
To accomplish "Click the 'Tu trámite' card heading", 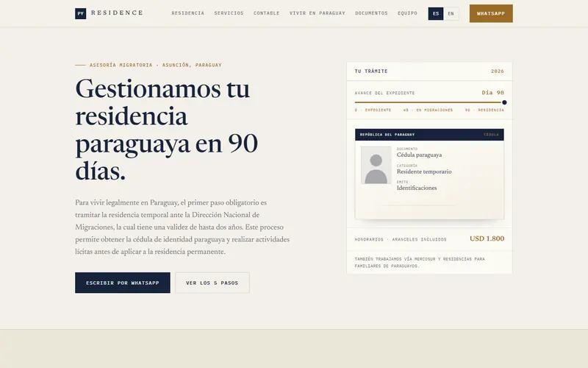I will (x=371, y=71).
